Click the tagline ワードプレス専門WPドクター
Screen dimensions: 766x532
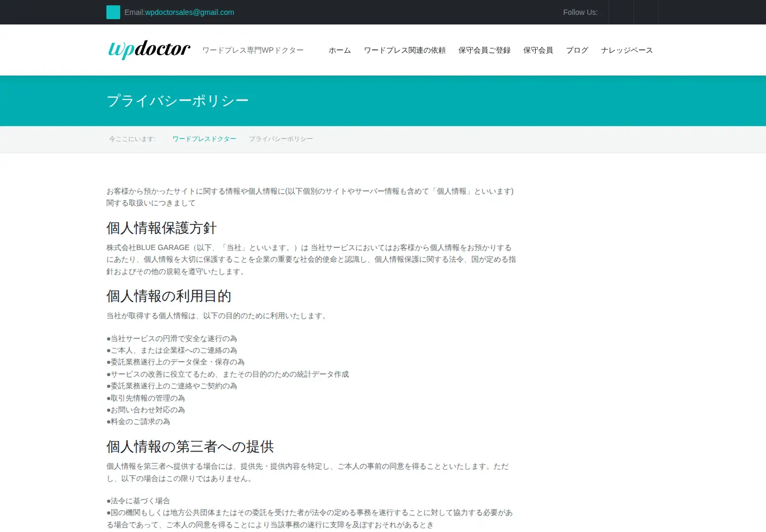pos(253,50)
